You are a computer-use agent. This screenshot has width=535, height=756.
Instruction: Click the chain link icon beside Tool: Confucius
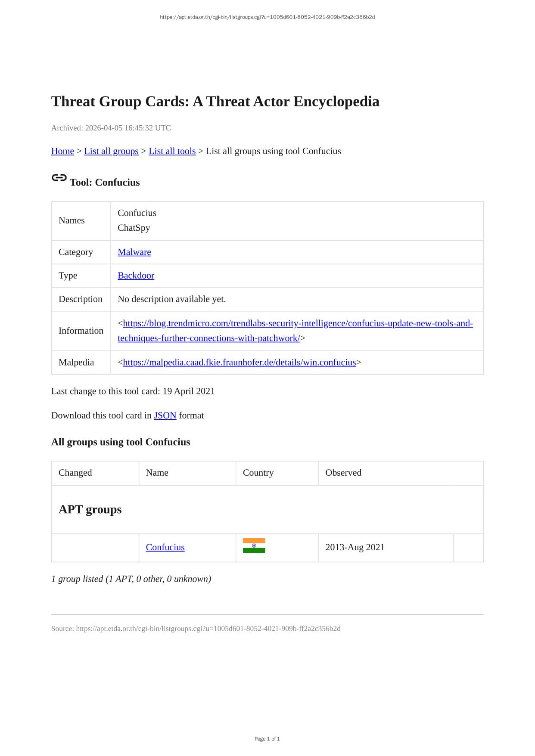click(59, 178)
